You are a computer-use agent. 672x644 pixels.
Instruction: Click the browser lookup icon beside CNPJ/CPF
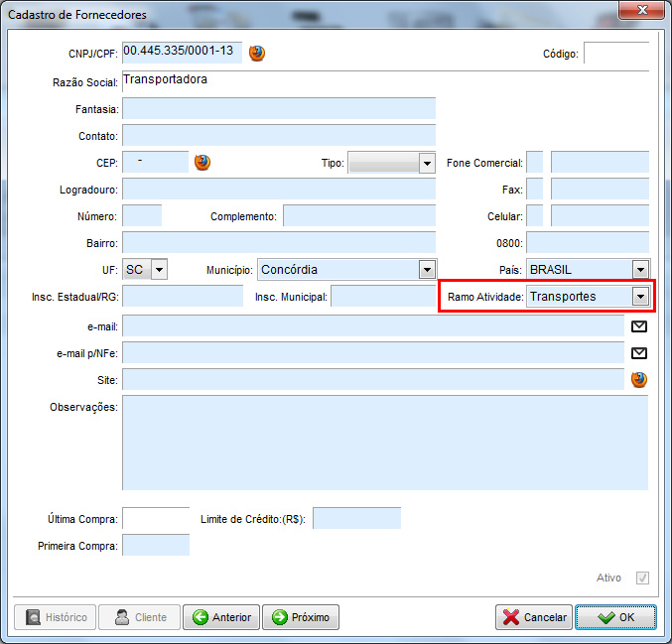click(x=257, y=54)
